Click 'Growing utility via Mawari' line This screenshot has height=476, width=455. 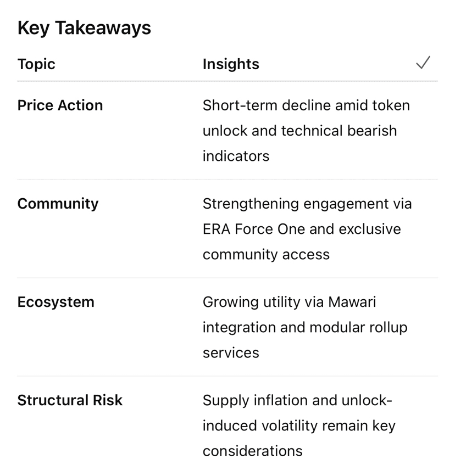click(x=290, y=303)
